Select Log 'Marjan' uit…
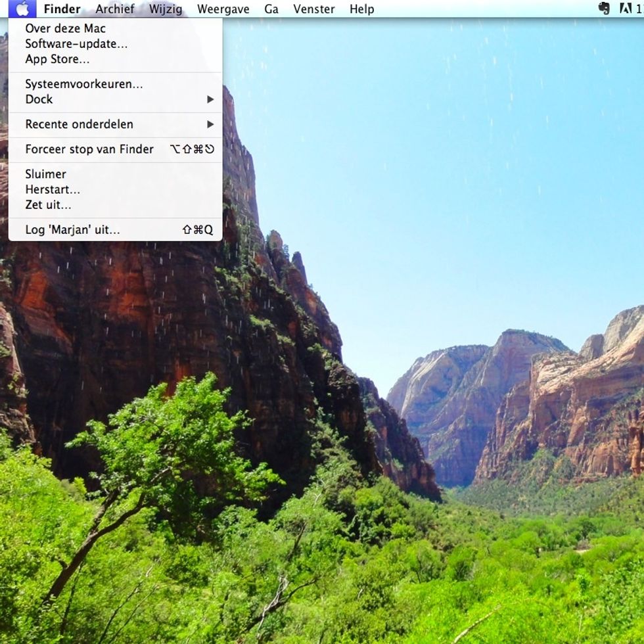 coord(116,229)
